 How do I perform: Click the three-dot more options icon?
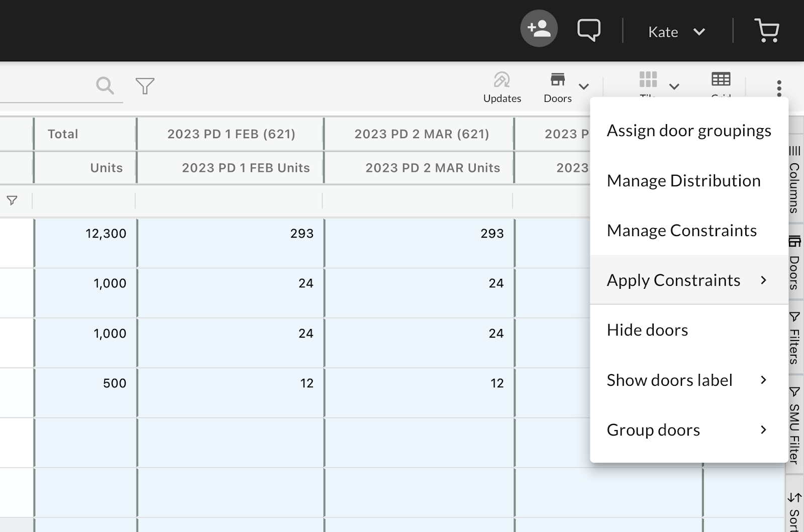point(779,88)
